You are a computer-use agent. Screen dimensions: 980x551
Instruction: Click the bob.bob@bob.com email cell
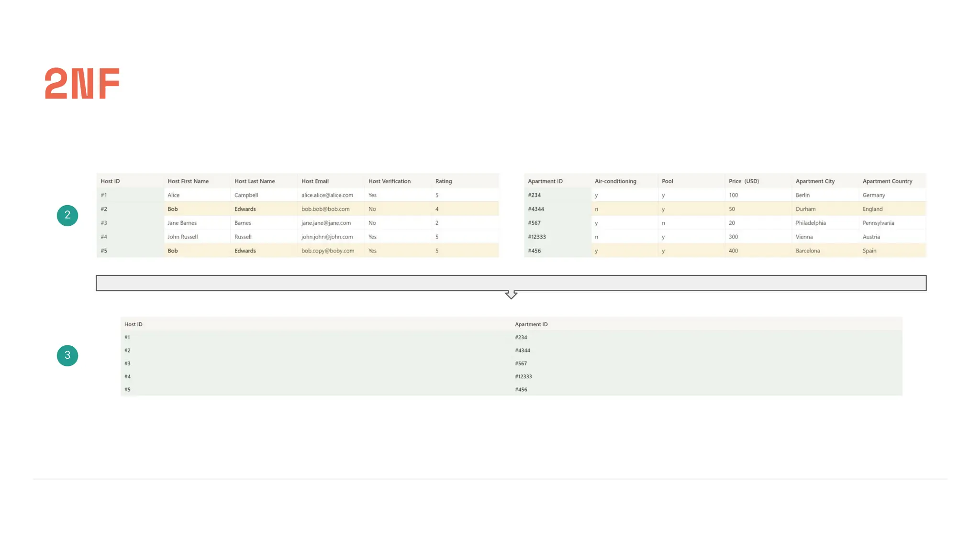click(x=325, y=209)
